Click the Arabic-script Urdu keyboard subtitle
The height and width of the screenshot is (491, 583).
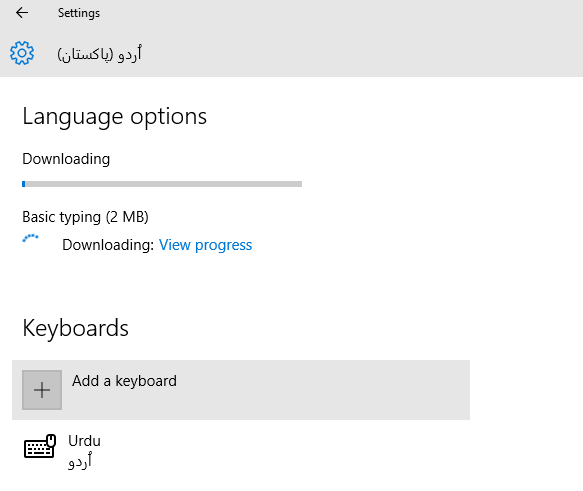(80, 461)
